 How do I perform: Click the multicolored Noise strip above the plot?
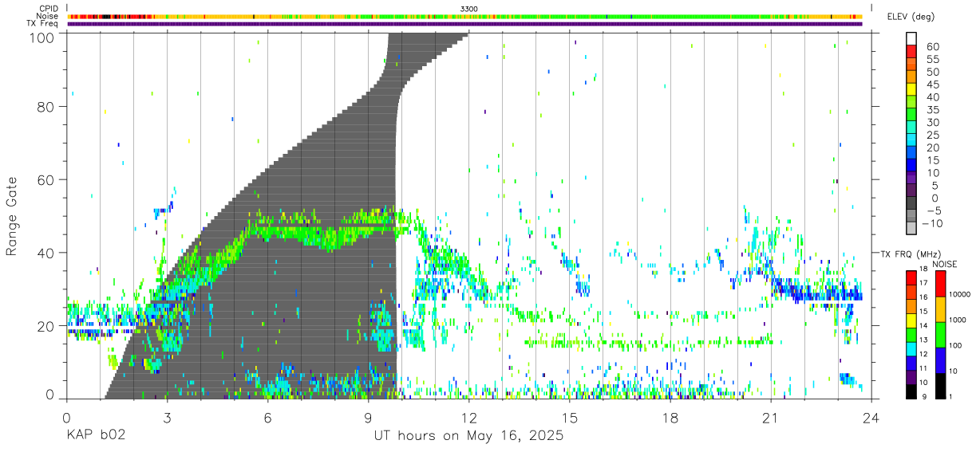point(465,16)
